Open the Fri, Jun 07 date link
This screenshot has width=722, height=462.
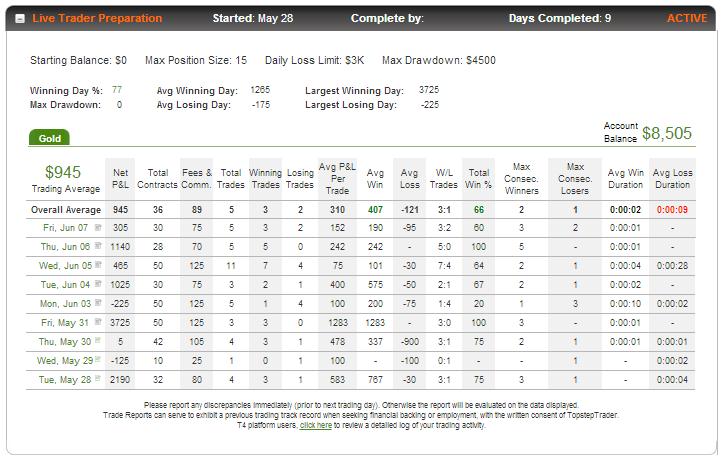tap(65, 228)
